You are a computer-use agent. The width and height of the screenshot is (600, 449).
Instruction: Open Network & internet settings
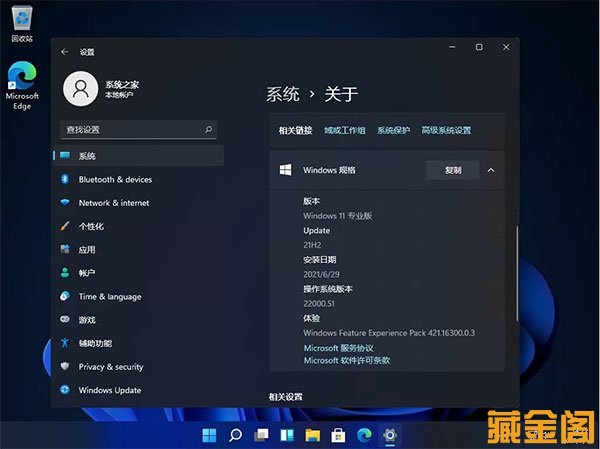coord(114,203)
